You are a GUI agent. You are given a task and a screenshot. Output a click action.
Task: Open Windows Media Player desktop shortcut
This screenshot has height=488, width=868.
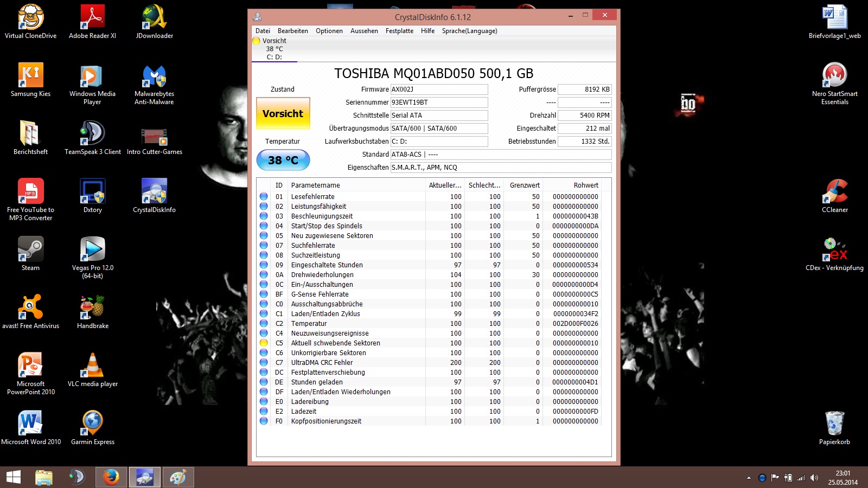(93, 84)
